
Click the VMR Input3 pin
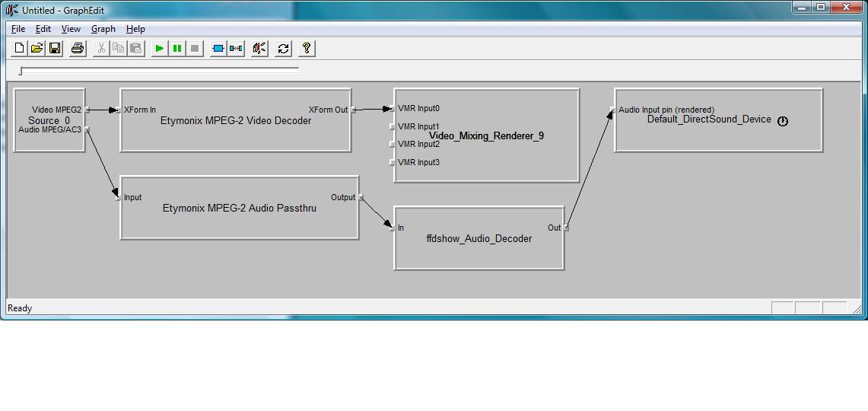pyautogui.click(x=393, y=163)
